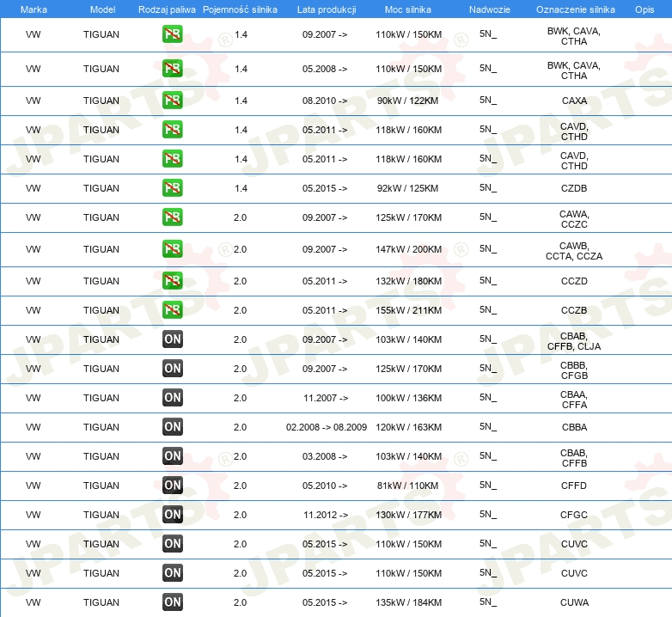Click the Model column header
The width and height of the screenshot is (672, 617).
tap(102, 9)
